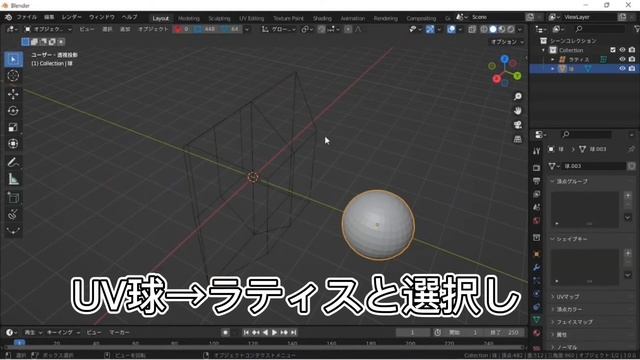640x360 pixels.
Task: Open the Material properties tab
Action: click(x=537, y=333)
